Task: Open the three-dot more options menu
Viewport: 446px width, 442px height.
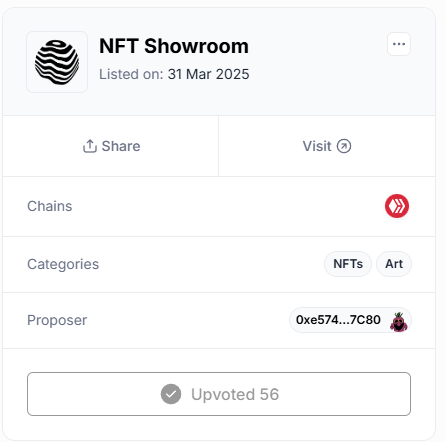Action: [399, 44]
